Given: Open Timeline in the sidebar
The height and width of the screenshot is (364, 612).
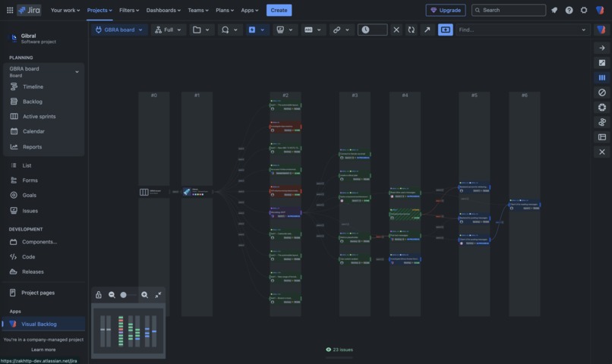Looking at the screenshot, I should (33, 86).
